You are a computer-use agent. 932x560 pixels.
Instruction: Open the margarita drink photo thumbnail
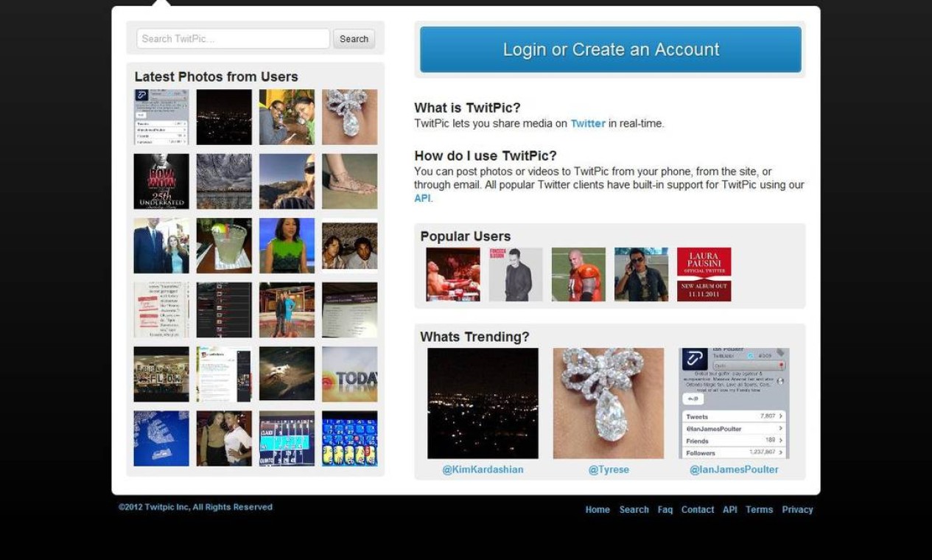(224, 245)
